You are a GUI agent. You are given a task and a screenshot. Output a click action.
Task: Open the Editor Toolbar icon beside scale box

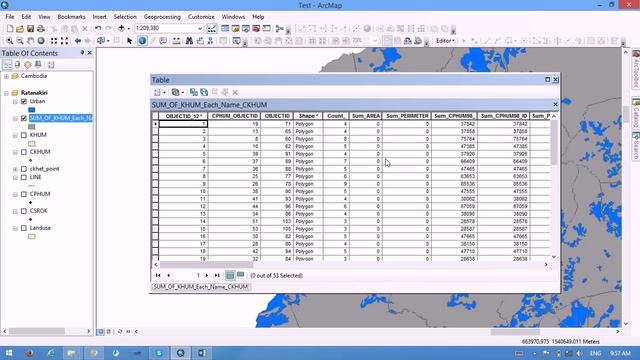[x=212, y=29]
